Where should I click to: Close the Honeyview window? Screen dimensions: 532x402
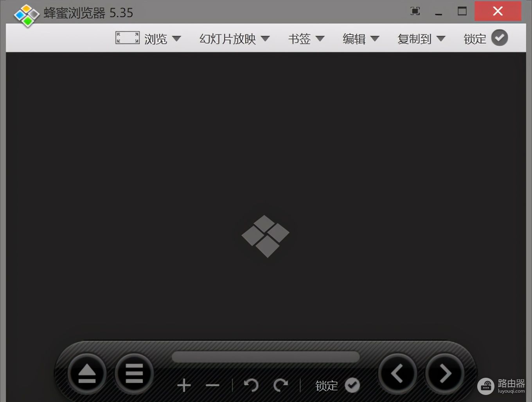pyautogui.click(x=498, y=11)
